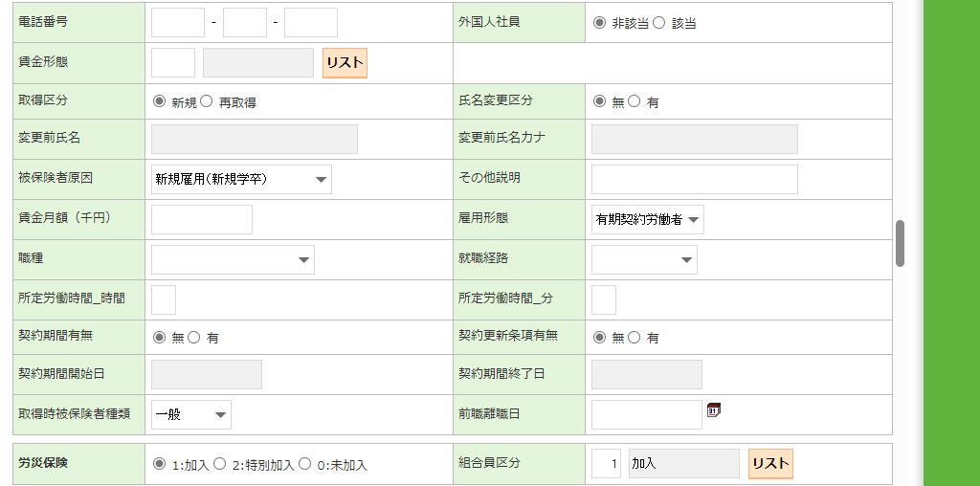The image size is (980, 486).
Task: Click リスト button next to 組合員区分
Action: point(770,464)
